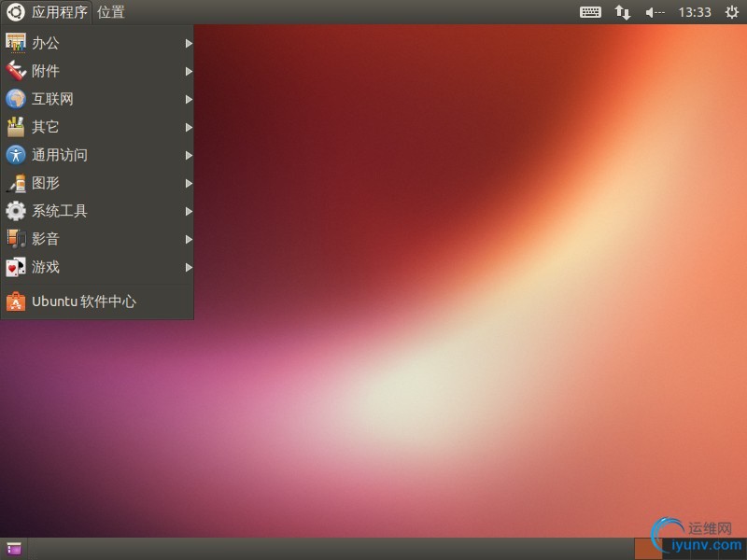This screenshot has height=560, width=747.
Task: Click the show desktop button in bottom panel
Action: [x=14, y=549]
